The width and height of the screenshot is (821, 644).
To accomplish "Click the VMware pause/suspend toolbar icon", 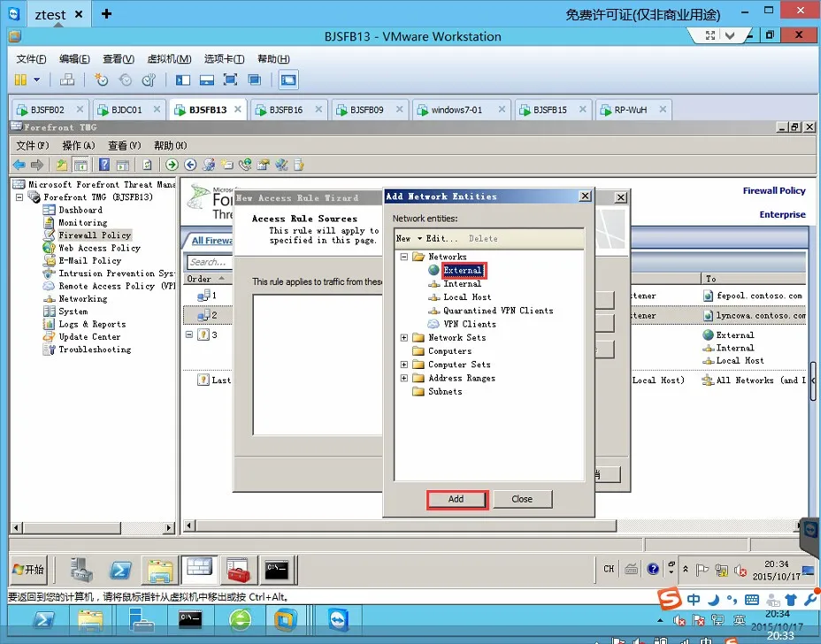I will pyautogui.click(x=20, y=80).
